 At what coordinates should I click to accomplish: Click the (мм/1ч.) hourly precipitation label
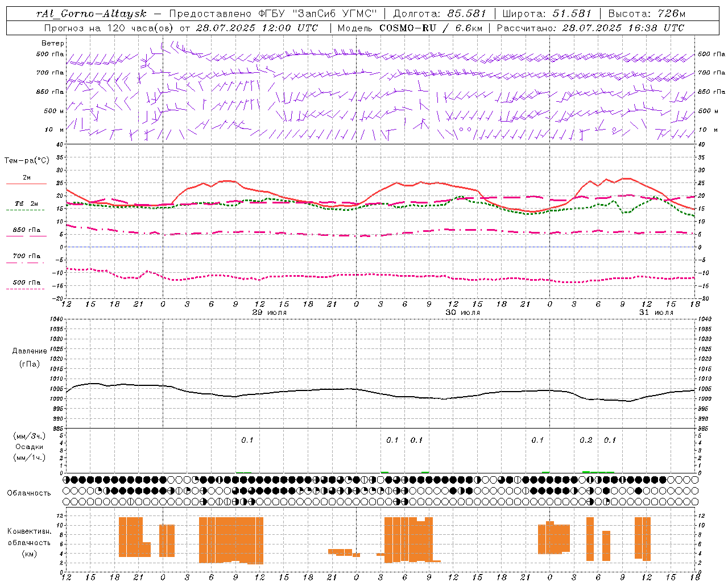30,458
